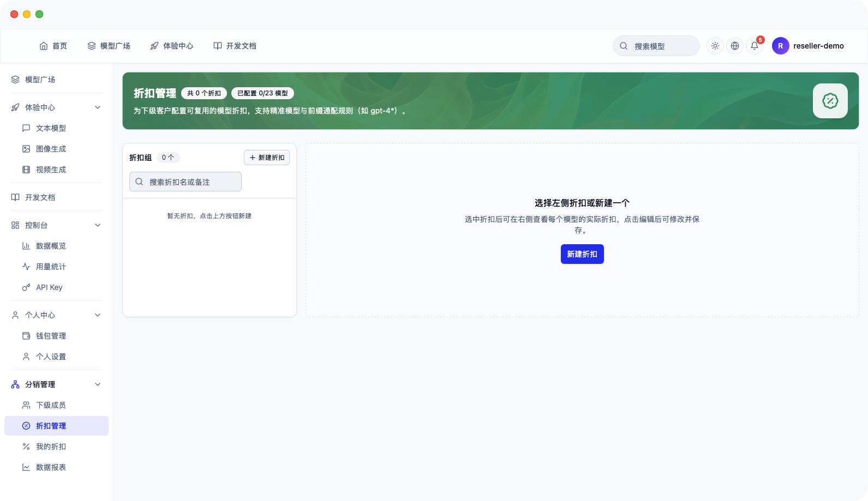868x501 pixels.
Task: Collapse the 分销管理 sidebar chevron
Action: pyautogui.click(x=98, y=384)
